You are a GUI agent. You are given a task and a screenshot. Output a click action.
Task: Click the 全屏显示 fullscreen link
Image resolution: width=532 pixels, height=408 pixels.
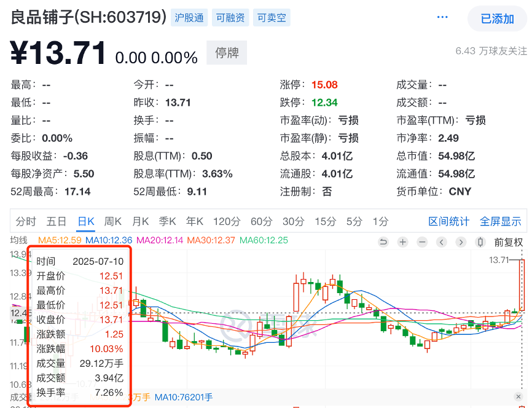coord(500,221)
